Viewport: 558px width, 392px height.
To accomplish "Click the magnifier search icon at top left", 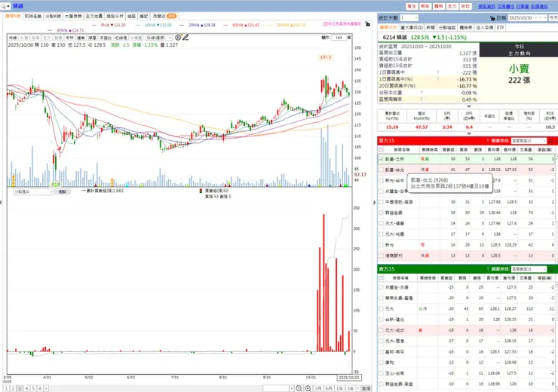I will tap(3, 6).
